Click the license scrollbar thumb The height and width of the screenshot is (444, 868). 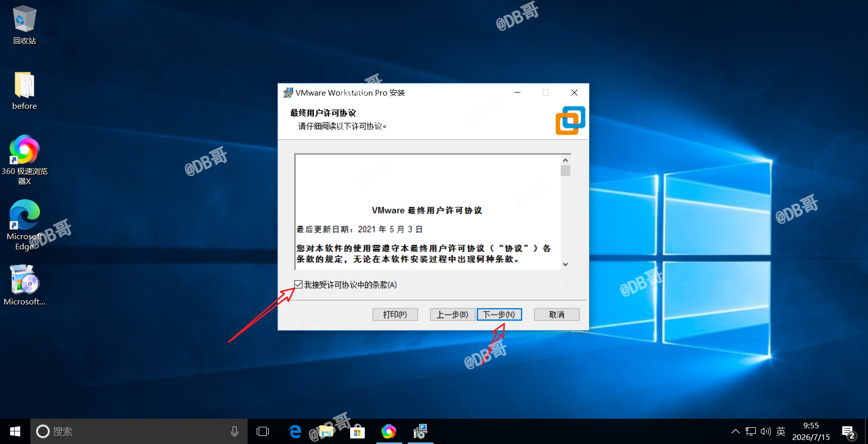[565, 171]
